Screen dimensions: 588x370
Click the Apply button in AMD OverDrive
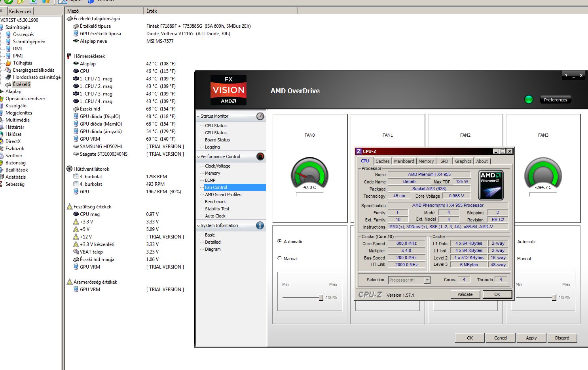[x=531, y=338]
